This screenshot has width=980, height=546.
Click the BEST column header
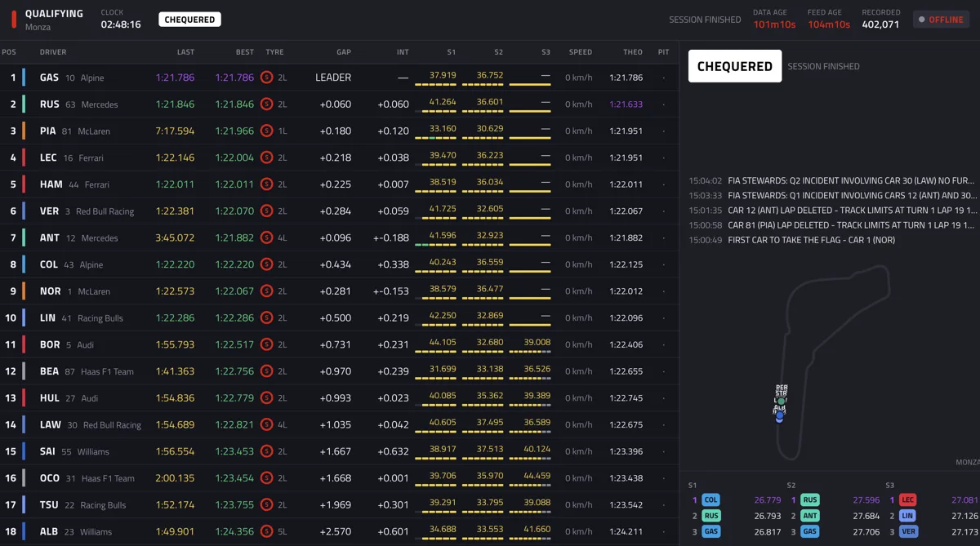[x=245, y=52]
